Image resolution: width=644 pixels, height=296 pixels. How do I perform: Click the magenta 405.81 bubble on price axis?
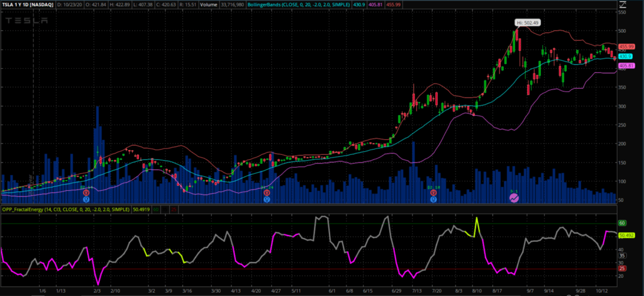(x=627, y=65)
